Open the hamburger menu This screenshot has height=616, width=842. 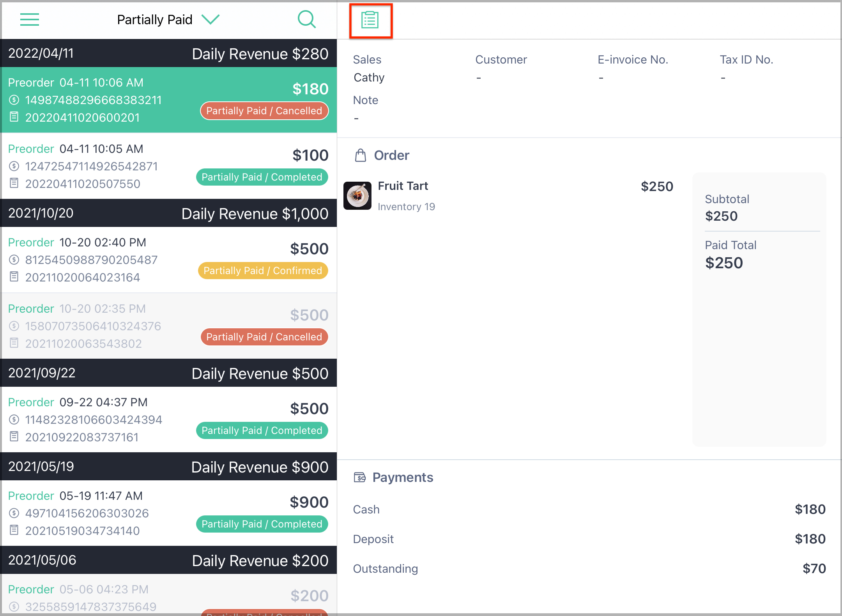tap(30, 19)
